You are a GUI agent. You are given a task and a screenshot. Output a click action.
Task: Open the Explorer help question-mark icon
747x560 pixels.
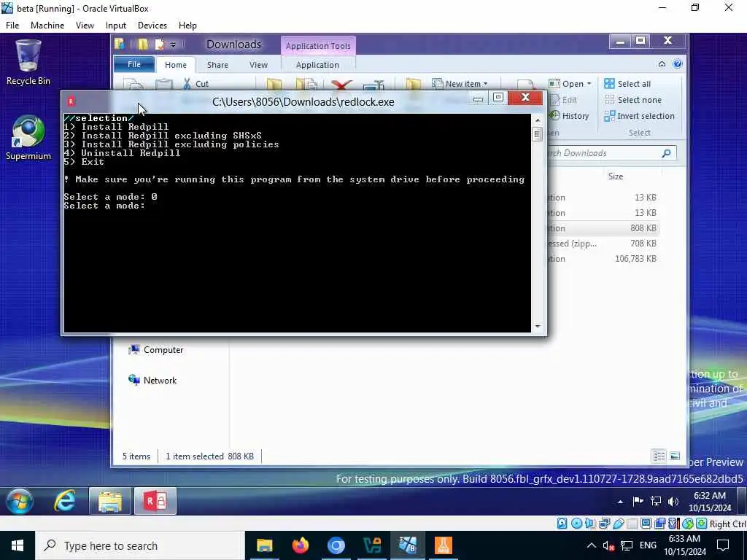pyautogui.click(x=678, y=64)
